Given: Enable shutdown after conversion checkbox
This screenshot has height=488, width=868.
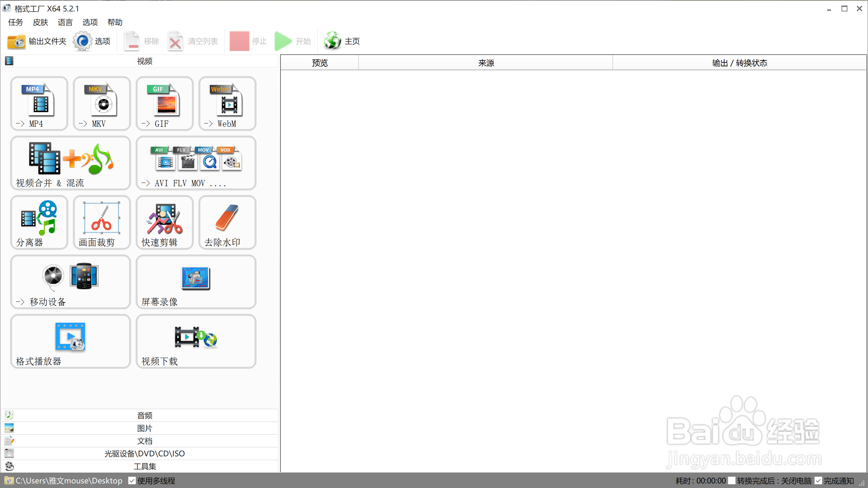Looking at the screenshot, I should click(x=731, y=480).
